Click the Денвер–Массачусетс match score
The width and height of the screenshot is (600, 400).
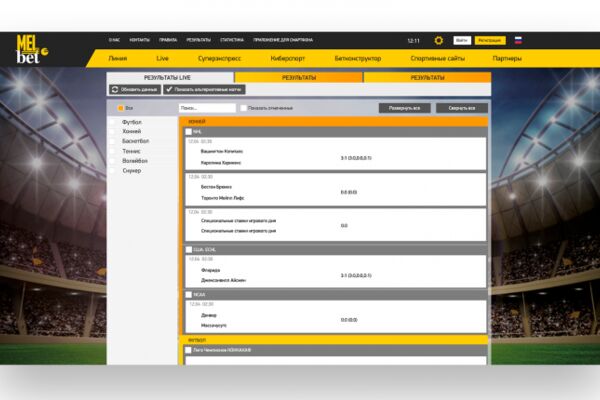pyautogui.click(x=349, y=320)
